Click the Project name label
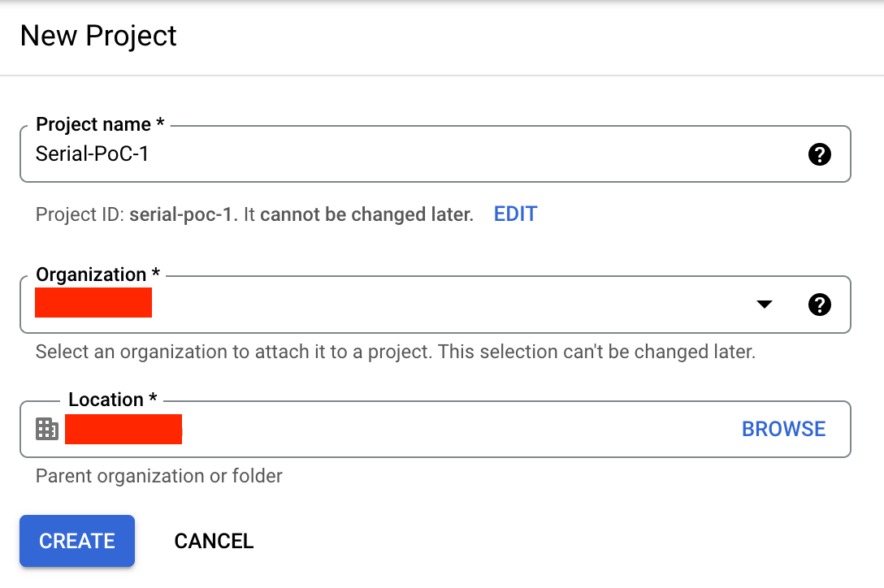Image resolution: width=884 pixels, height=588 pixels. (x=100, y=124)
